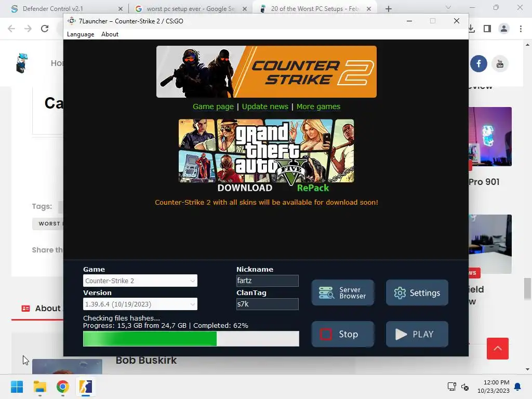
Task: Open the YouTube icon on the webpage
Action: click(x=500, y=63)
